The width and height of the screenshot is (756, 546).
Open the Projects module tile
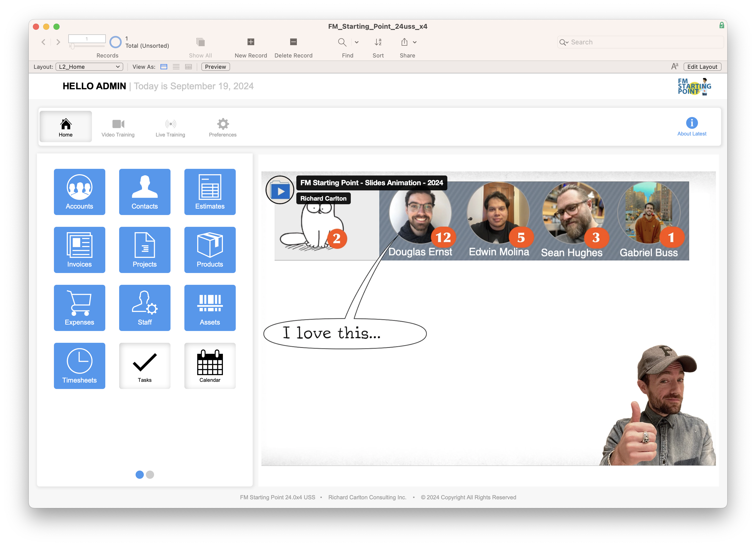pyautogui.click(x=145, y=250)
